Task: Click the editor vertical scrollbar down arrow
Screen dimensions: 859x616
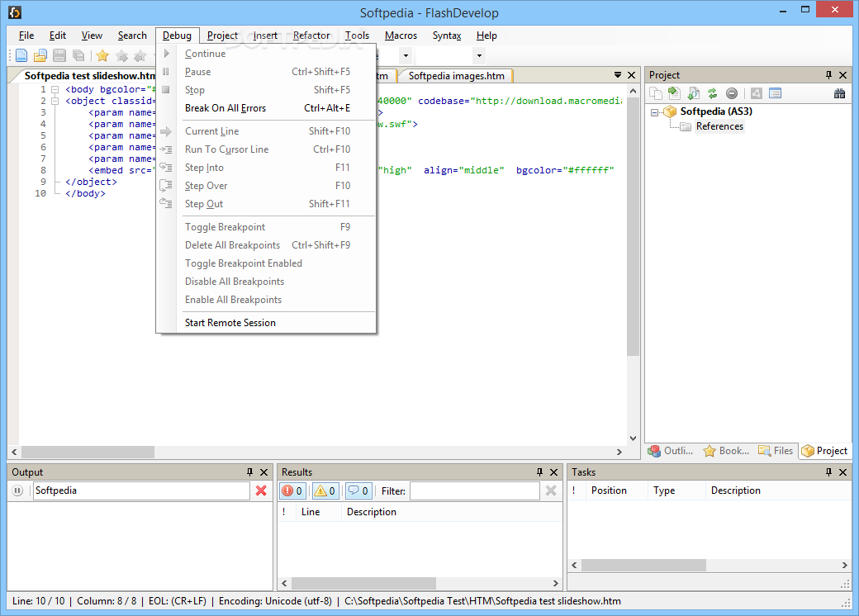Action: [x=634, y=438]
